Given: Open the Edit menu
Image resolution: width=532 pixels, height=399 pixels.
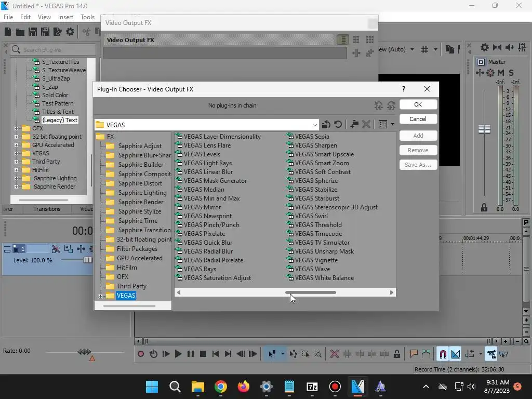Looking at the screenshot, I should tap(25, 17).
